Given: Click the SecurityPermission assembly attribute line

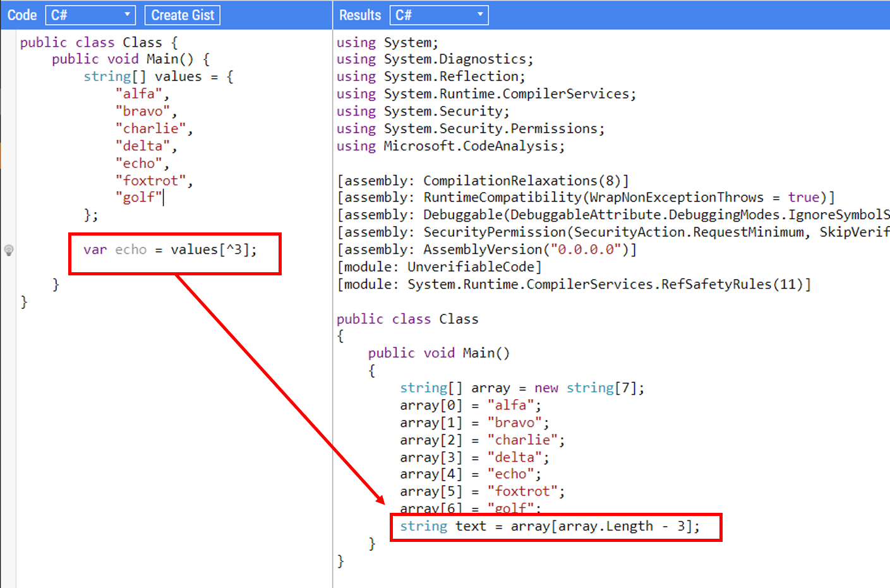Looking at the screenshot, I should click(613, 232).
